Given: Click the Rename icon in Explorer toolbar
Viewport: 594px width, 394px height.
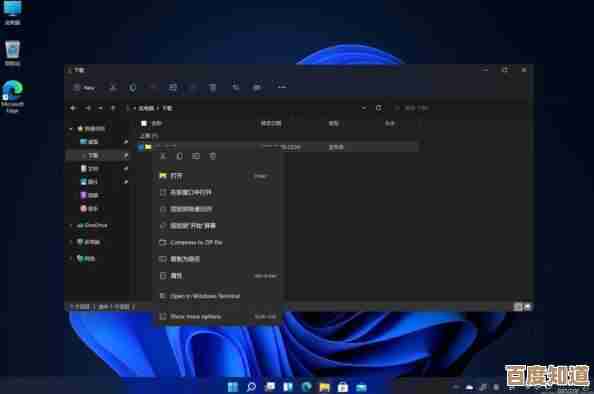Looking at the screenshot, I should 173,88.
